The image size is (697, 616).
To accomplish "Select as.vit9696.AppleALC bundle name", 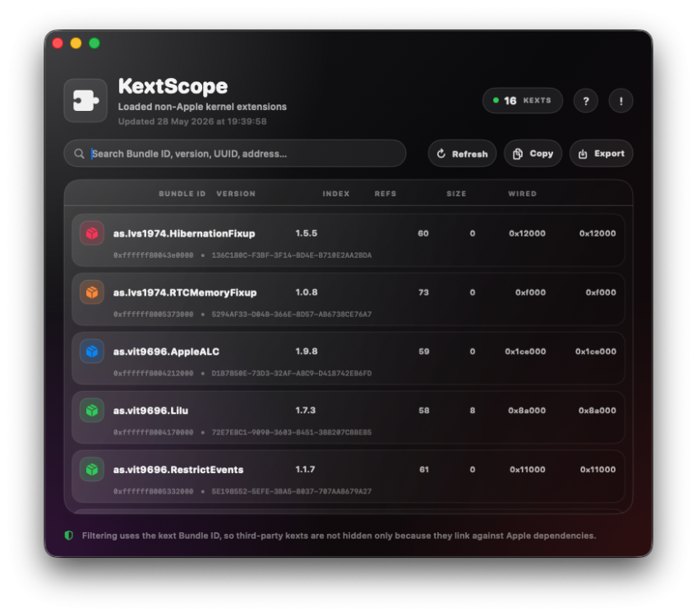I will [166, 352].
